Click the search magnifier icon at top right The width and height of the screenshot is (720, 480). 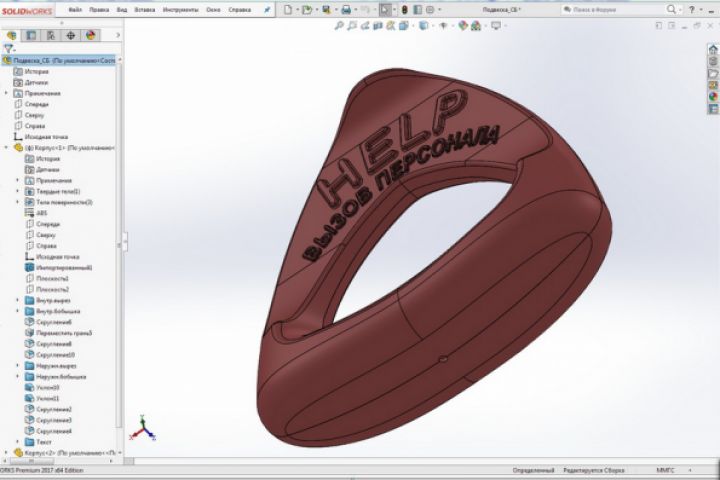671,9
